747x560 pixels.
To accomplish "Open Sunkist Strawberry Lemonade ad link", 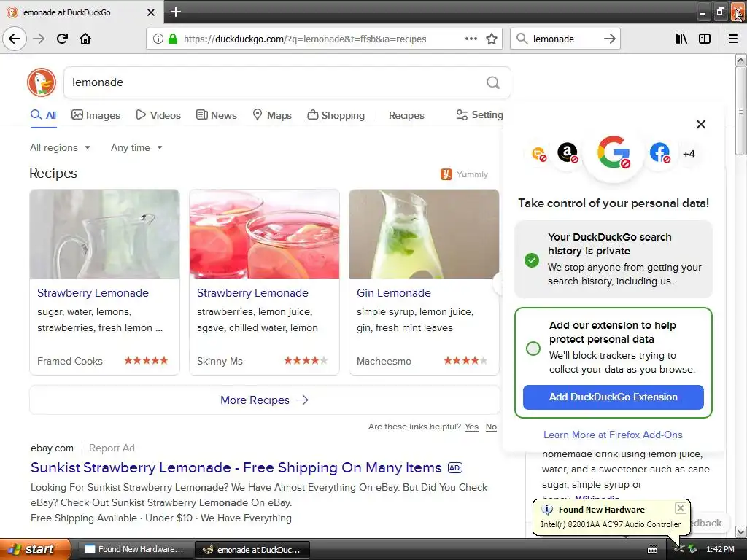I will click(236, 467).
